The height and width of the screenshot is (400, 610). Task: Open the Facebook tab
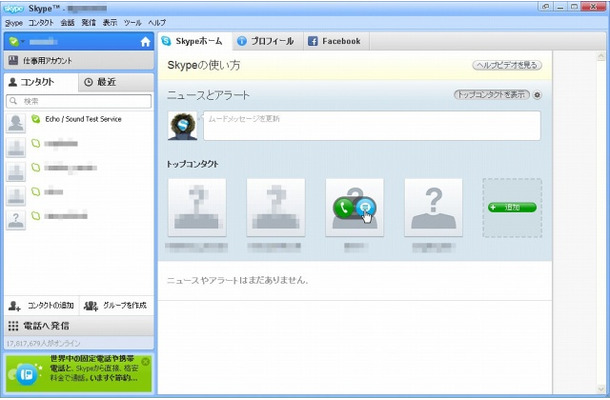pos(336,41)
